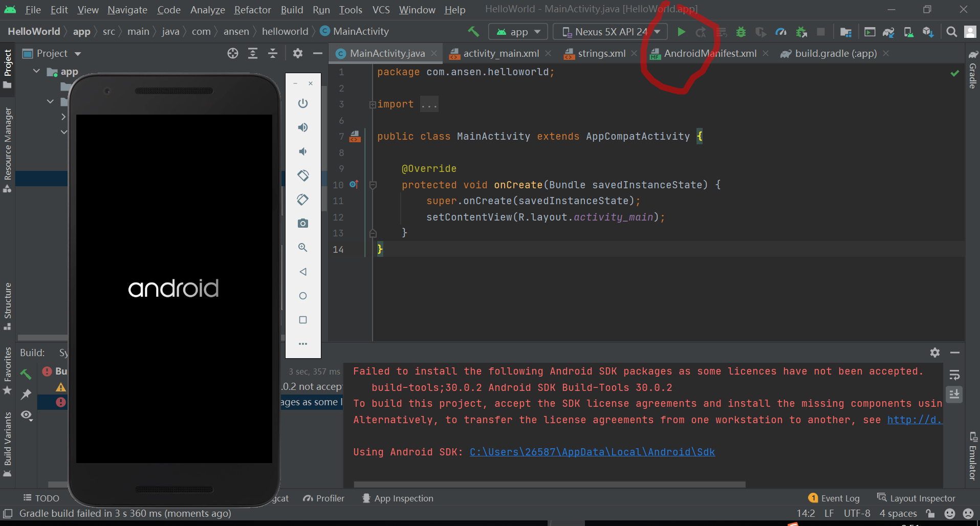Click the emulator Back triangle button

tap(303, 272)
